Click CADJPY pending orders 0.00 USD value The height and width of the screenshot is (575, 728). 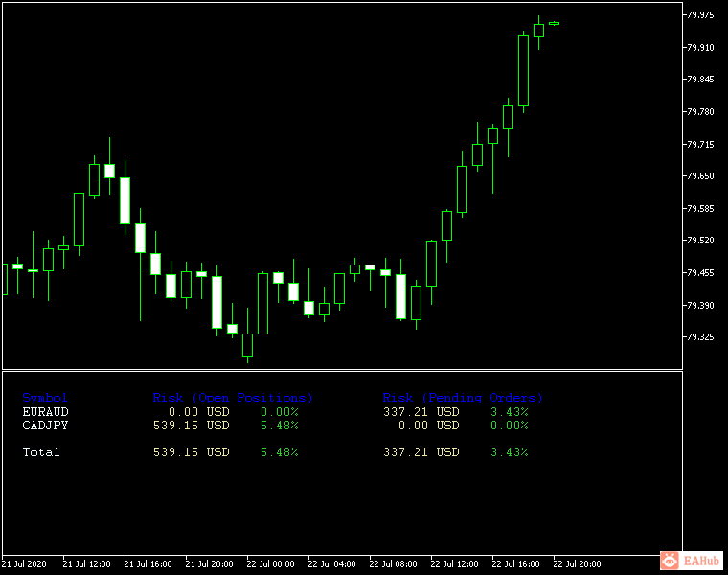point(428,425)
